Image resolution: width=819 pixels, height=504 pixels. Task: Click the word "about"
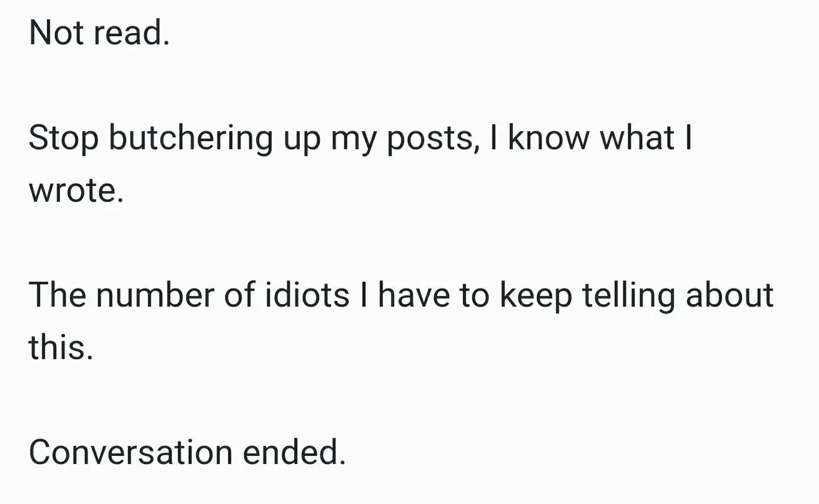point(729,295)
